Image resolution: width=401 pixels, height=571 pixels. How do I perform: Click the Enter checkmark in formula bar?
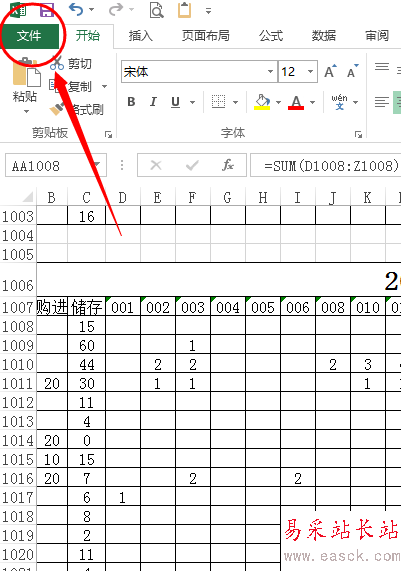(x=192, y=166)
